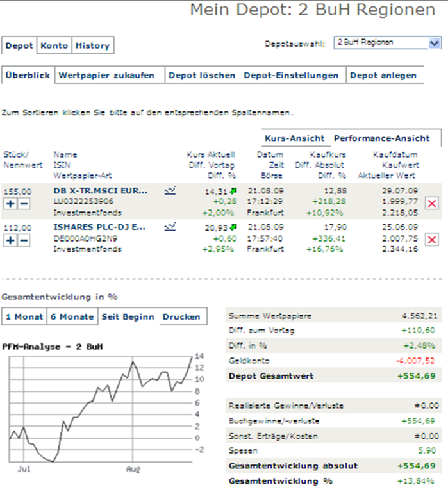
Task: Click minus button for DB X-TR.MSCI EUR position
Action: point(23,203)
